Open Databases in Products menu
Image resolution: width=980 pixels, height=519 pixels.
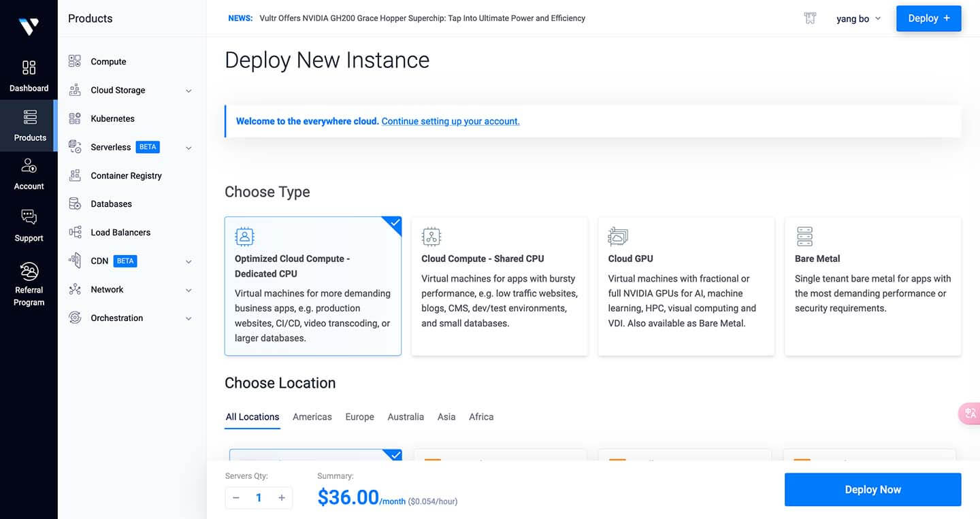click(111, 204)
